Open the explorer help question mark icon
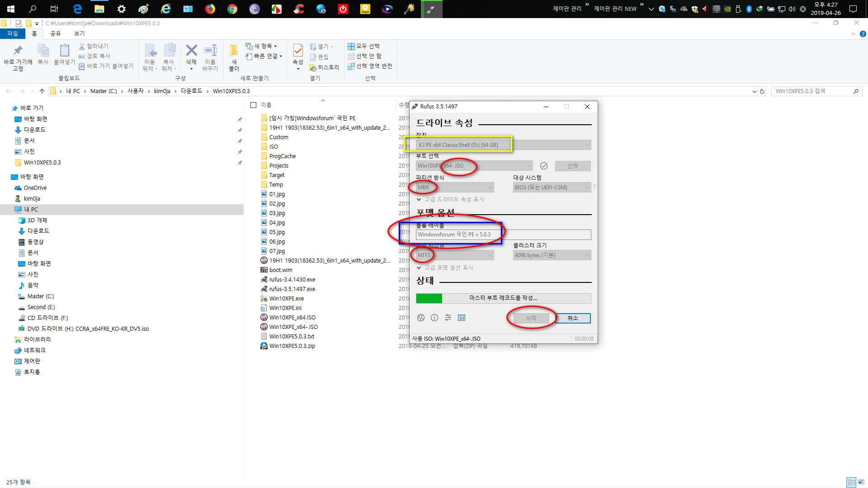 [863, 34]
